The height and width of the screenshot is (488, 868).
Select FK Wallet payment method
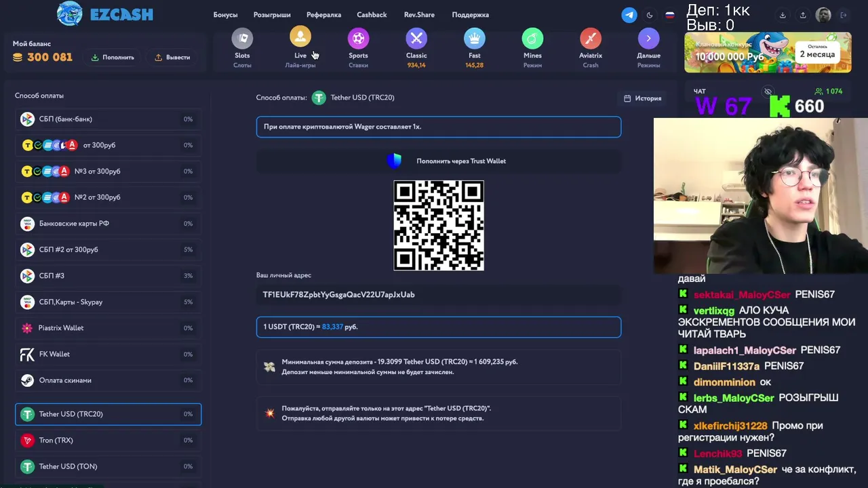pyautogui.click(x=108, y=354)
